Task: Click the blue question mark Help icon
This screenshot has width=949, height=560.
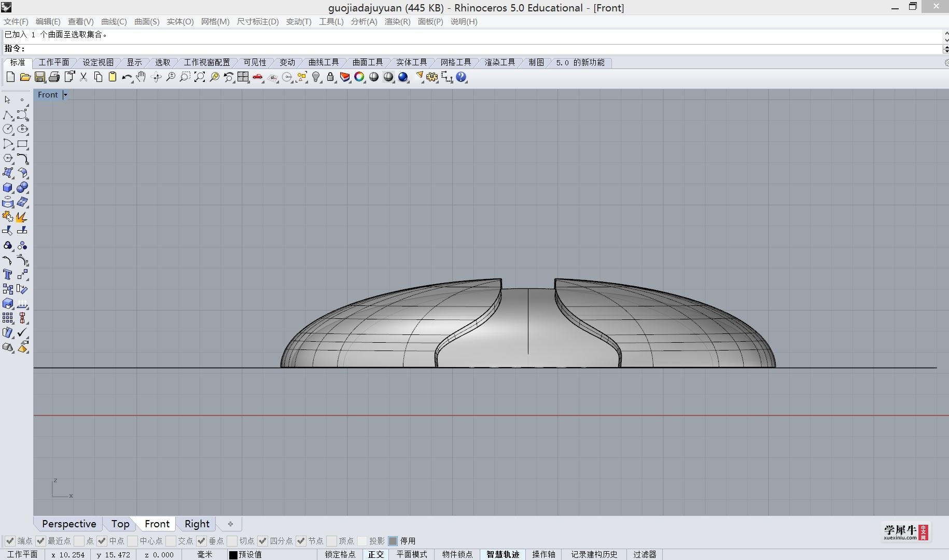Action: (x=461, y=77)
